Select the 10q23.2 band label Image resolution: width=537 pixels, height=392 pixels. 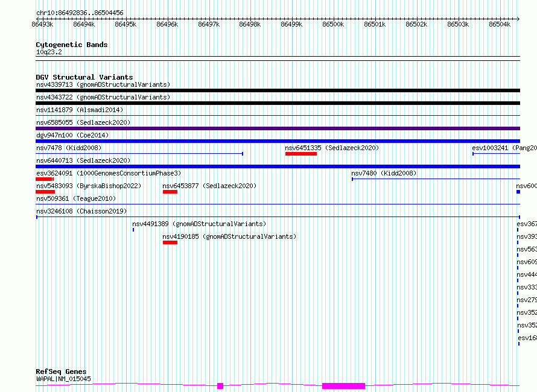pyautogui.click(x=49, y=52)
